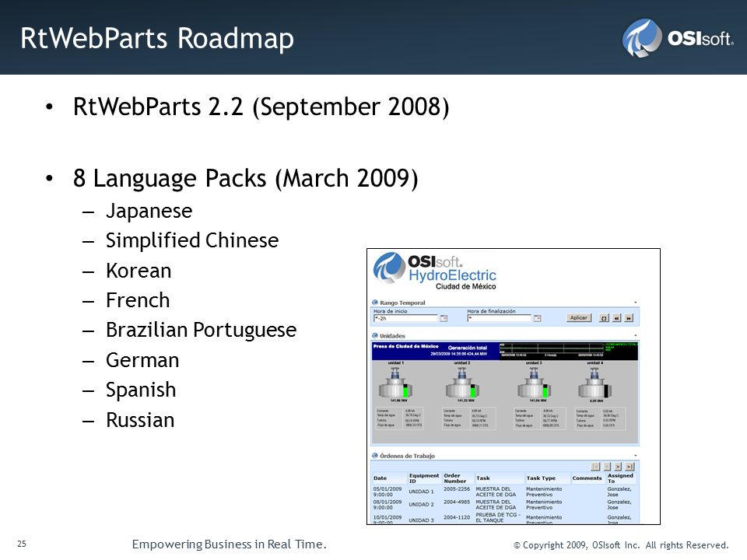Screen dimensions: 747x560
Task: Click the German language bullet
Action: tap(142, 360)
